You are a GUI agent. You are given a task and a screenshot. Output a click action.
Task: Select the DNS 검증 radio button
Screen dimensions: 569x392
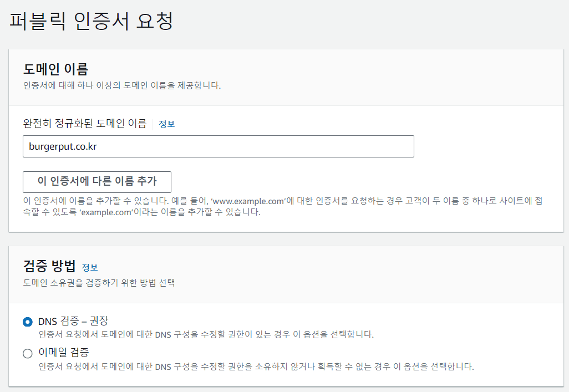(x=28, y=322)
